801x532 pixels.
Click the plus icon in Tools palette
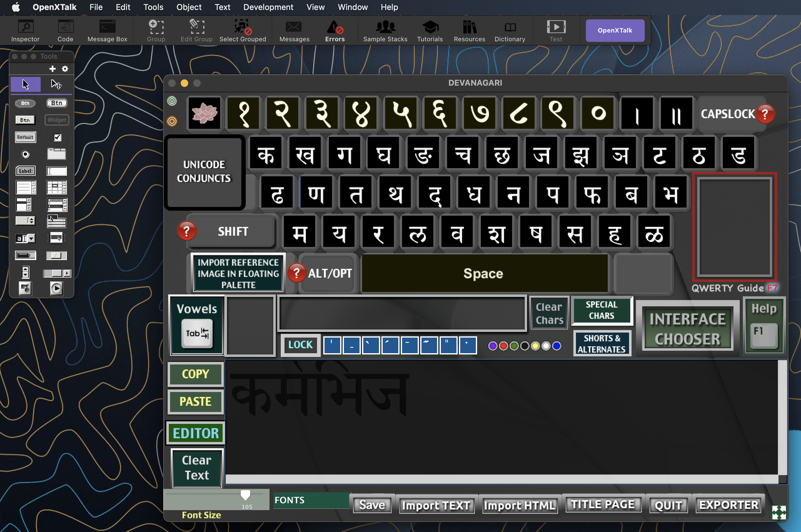[52, 69]
